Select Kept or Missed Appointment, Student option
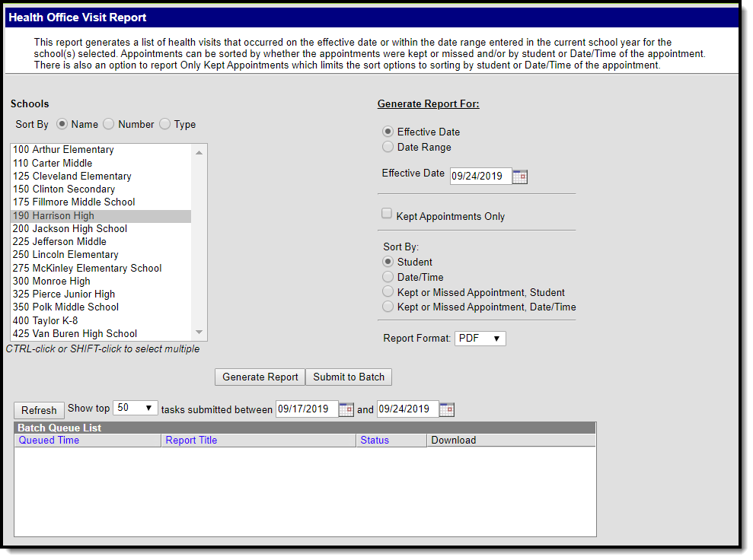This screenshot has width=753, height=560. click(x=388, y=291)
